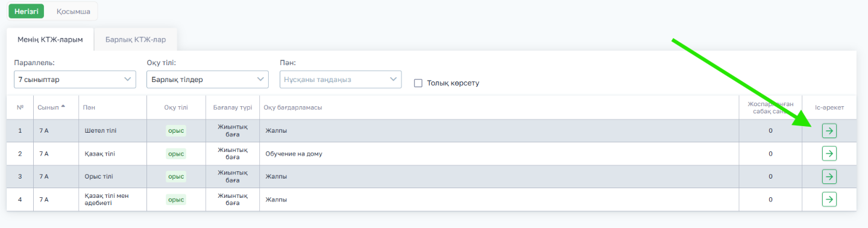Select the Орыс тілі subject cell
The height and width of the screenshot is (228, 868).
[x=113, y=177]
